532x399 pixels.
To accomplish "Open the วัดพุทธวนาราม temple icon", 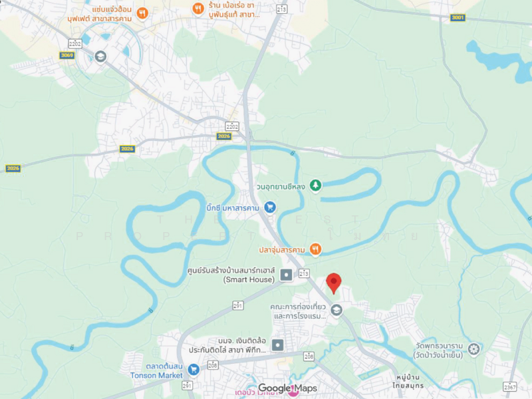I will pyautogui.click(x=473, y=349).
